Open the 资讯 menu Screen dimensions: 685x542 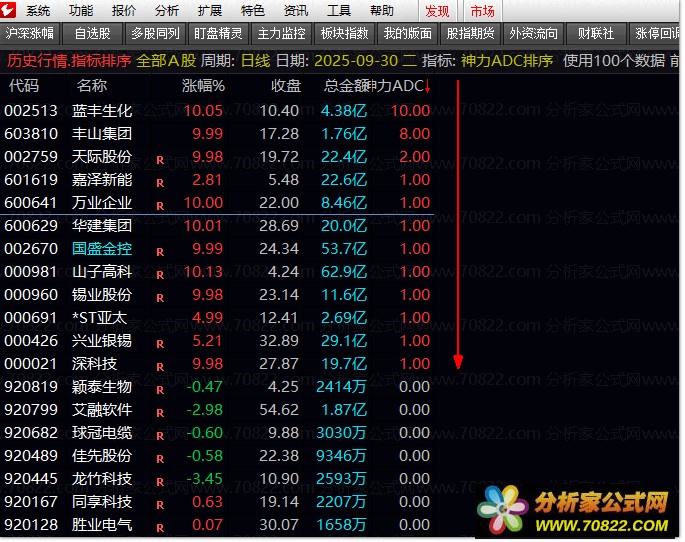coord(296,10)
